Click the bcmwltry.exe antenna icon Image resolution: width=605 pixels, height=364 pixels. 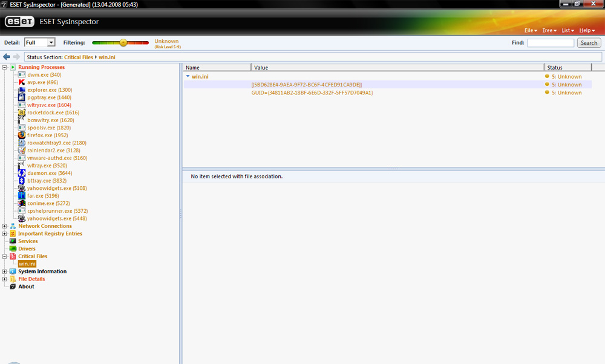21,120
